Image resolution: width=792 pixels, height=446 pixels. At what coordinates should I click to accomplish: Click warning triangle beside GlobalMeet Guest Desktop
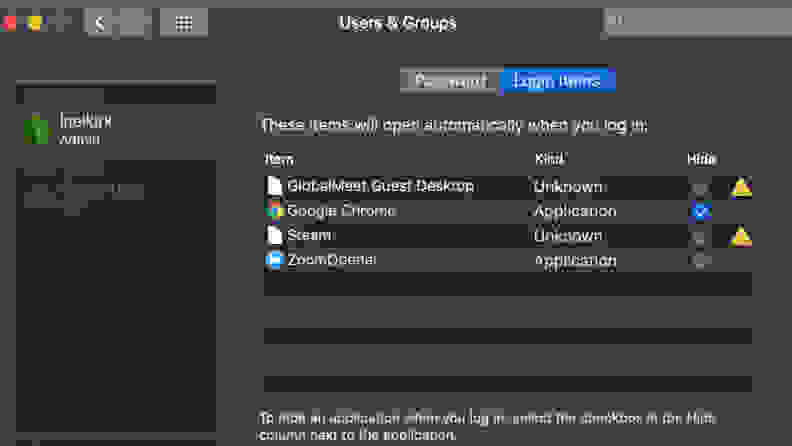[x=741, y=187]
